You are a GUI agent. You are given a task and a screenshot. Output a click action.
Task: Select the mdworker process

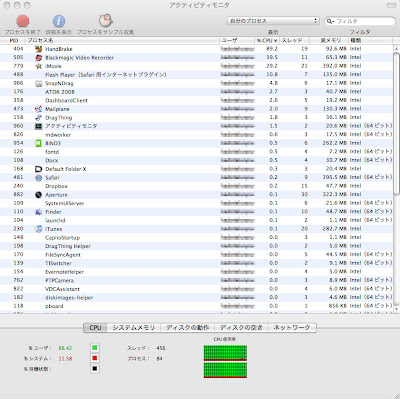pyautogui.click(x=196, y=135)
